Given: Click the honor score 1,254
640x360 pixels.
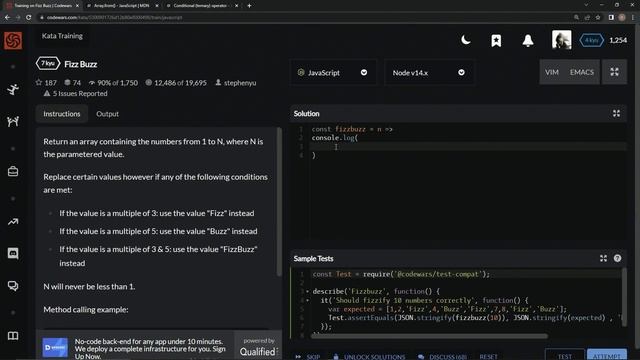Looking at the screenshot, I should [618, 40].
